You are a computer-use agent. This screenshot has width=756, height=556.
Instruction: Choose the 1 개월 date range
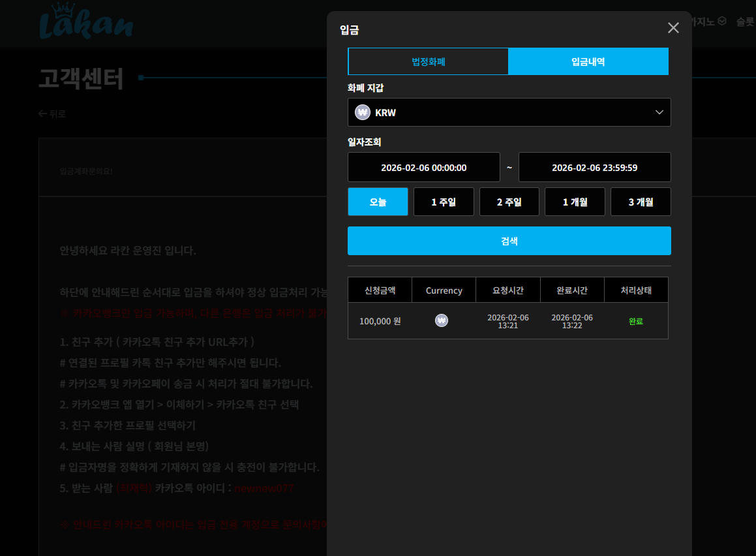coord(575,202)
